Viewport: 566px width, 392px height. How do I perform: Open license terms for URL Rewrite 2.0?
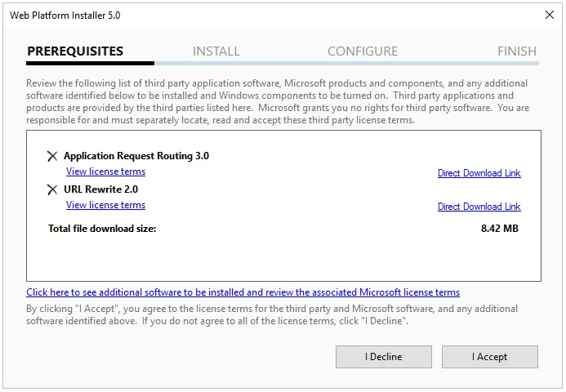pos(105,206)
